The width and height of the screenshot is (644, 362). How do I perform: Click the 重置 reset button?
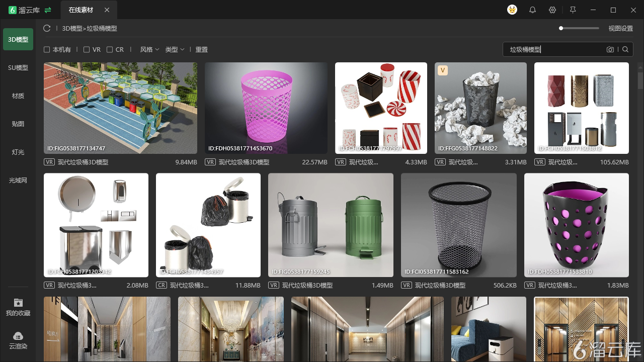(x=202, y=50)
